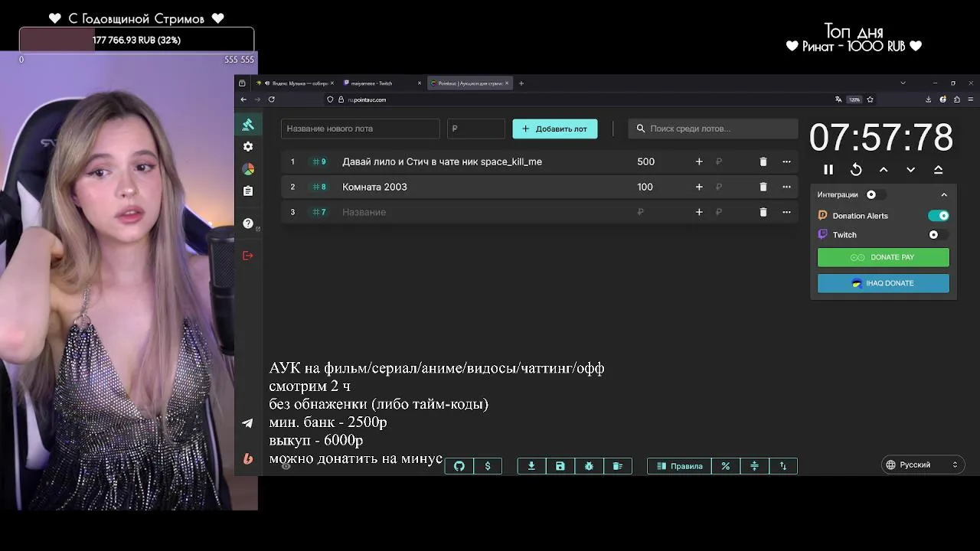Open more options for 'Давай лило и Стич'

[x=786, y=161]
